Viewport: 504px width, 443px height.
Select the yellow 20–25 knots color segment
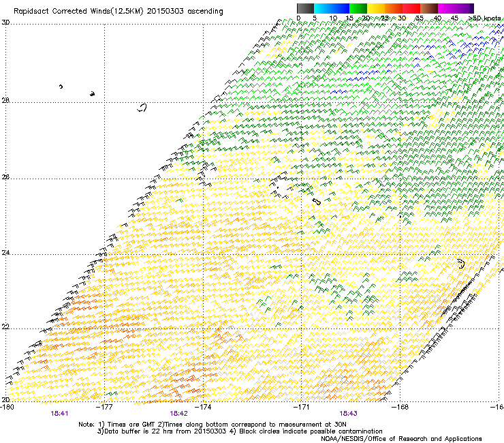pyautogui.click(x=376, y=8)
